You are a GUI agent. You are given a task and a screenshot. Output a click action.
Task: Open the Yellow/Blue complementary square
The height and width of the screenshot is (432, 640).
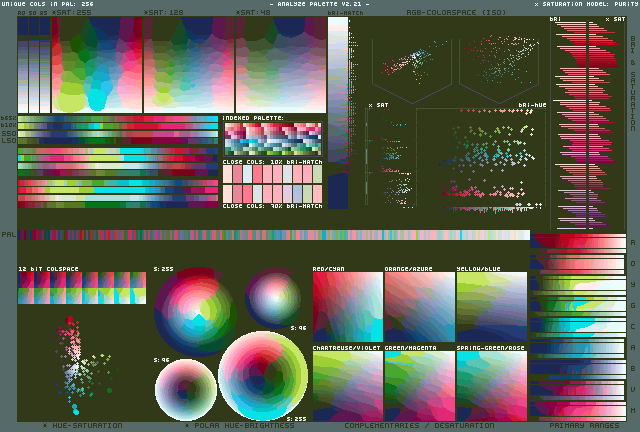coord(492,307)
